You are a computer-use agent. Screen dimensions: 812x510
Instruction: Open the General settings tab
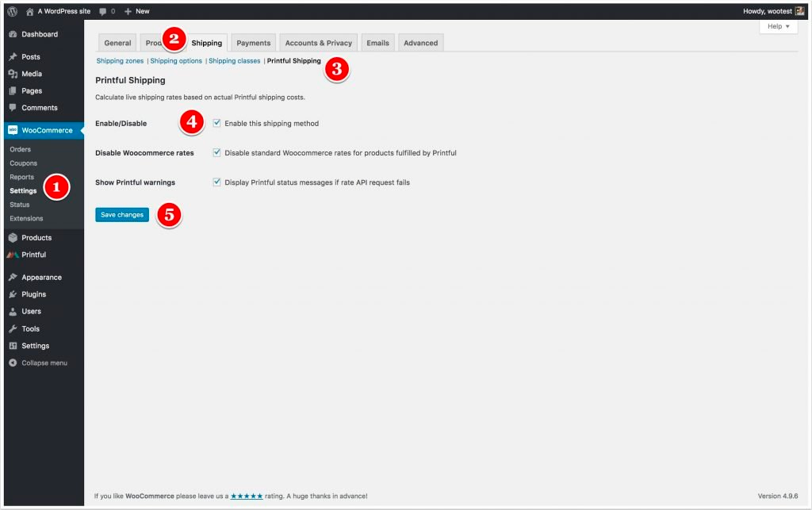coord(117,43)
